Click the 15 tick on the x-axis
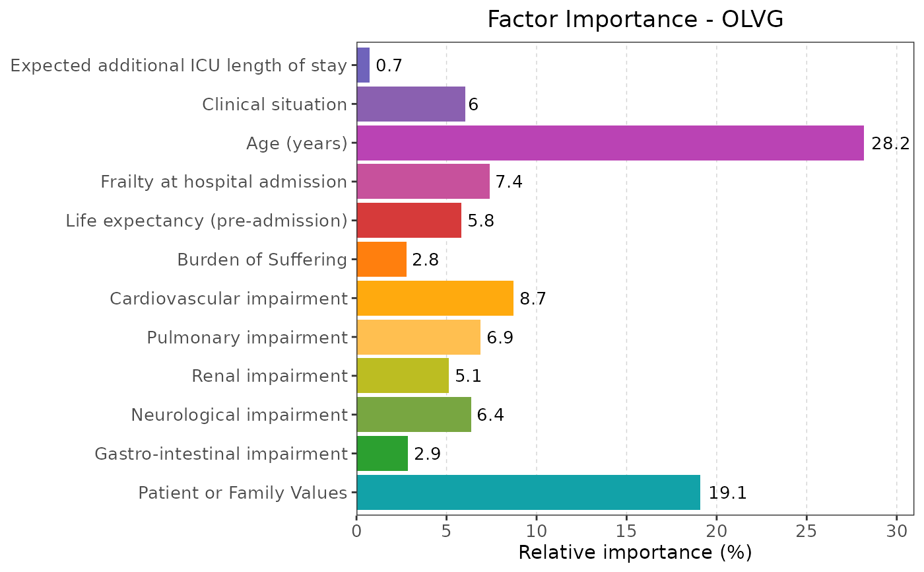924x572 pixels. coord(626,531)
